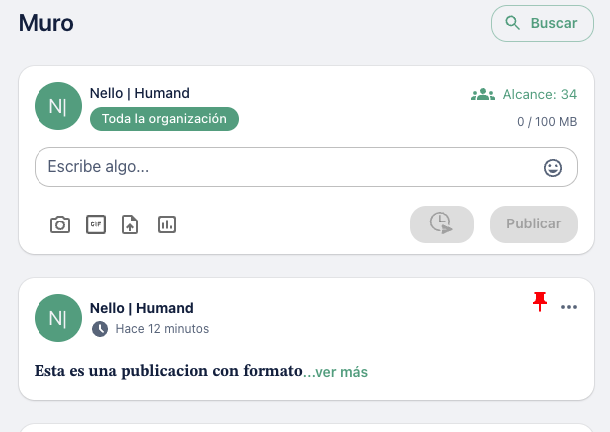Click the Alcance: 34 reach label
This screenshot has height=432, width=610.
pyautogui.click(x=540, y=95)
